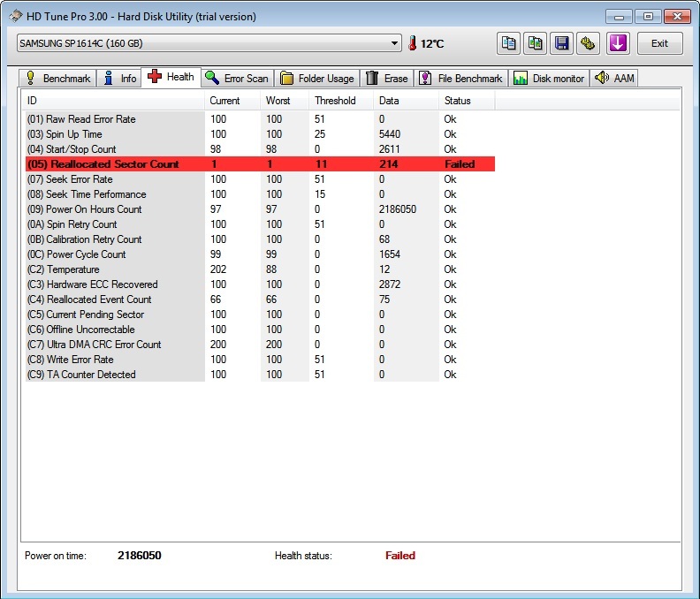Switch to the Benchmark tab
Image resolution: width=700 pixels, height=599 pixels.
click(x=57, y=78)
